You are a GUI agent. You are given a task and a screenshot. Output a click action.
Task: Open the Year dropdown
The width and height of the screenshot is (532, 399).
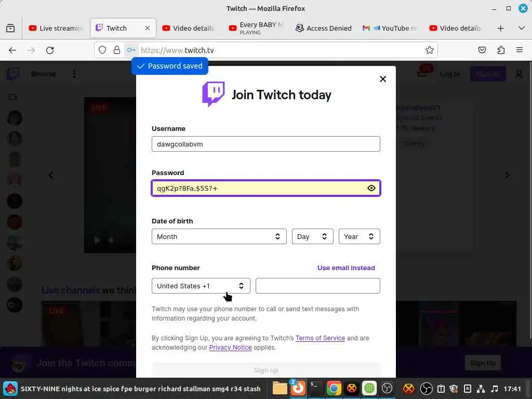coord(359,236)
